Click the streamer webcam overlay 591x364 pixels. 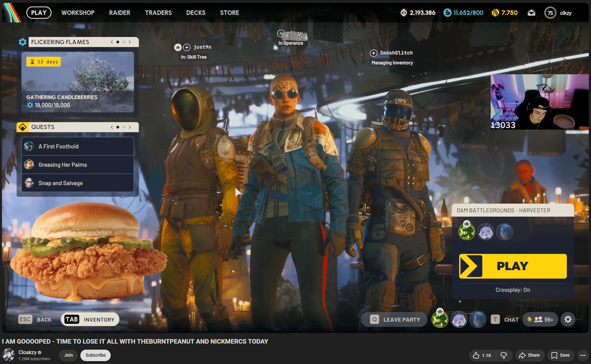coord(539,102)
